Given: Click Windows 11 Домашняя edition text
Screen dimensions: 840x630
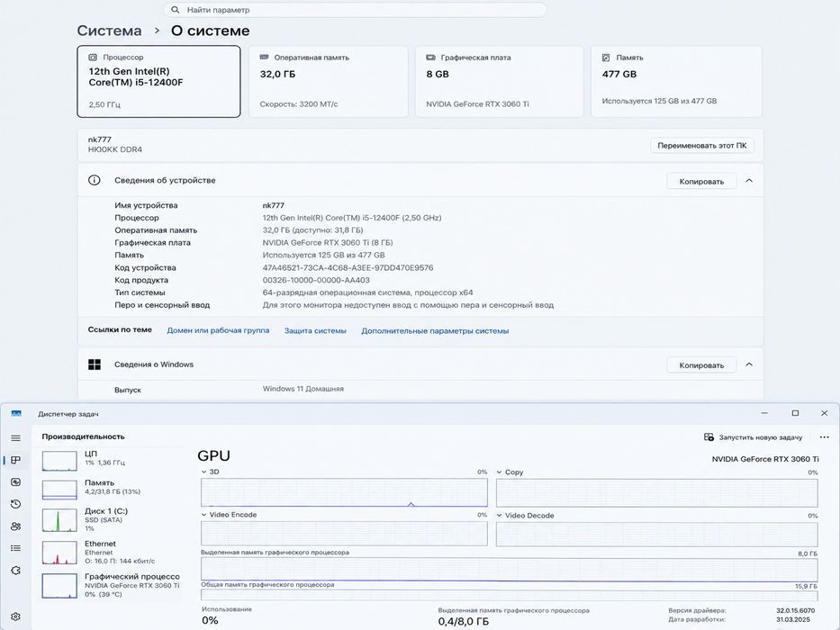Looking at the screenshot, I should [303, 389].
